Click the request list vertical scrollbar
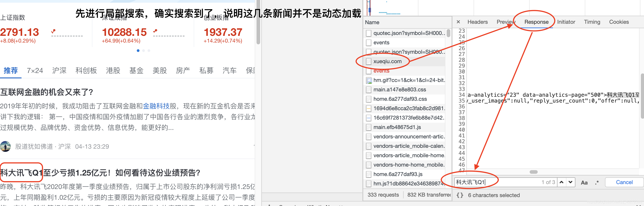Screen dimensions: 644x206 click(x=448, y=33)
